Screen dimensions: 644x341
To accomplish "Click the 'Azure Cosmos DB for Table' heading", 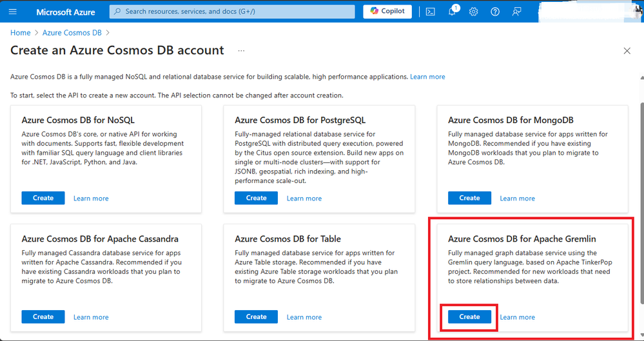I will click(288, 239).
